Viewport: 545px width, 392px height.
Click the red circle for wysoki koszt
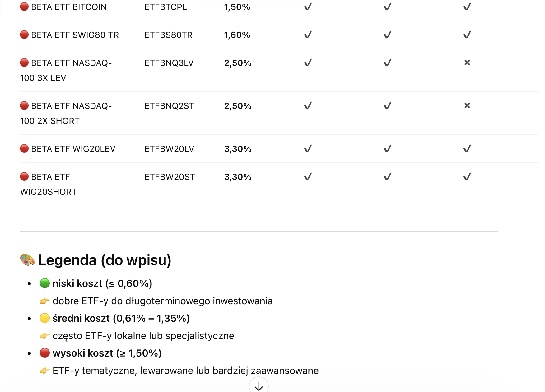[45, 353]
